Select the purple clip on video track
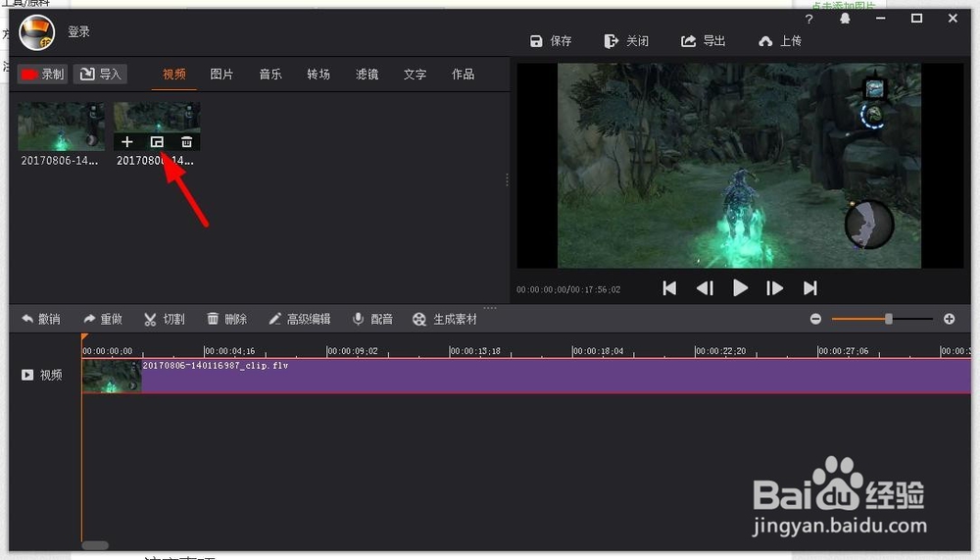980x560 pixels. click(x=526, y=376)
